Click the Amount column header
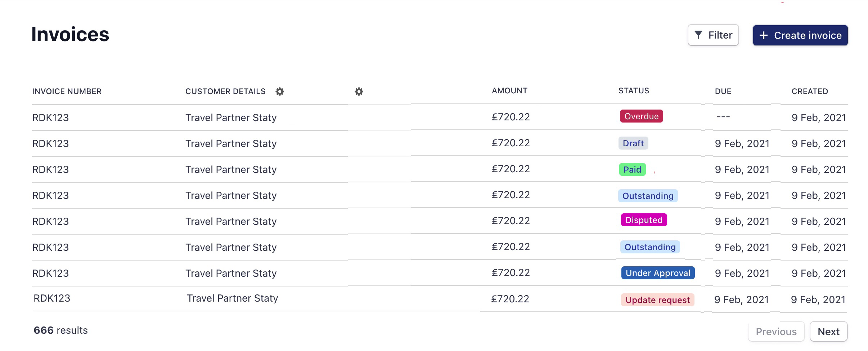Screen dimensions: 868x351 coord(509,91)
